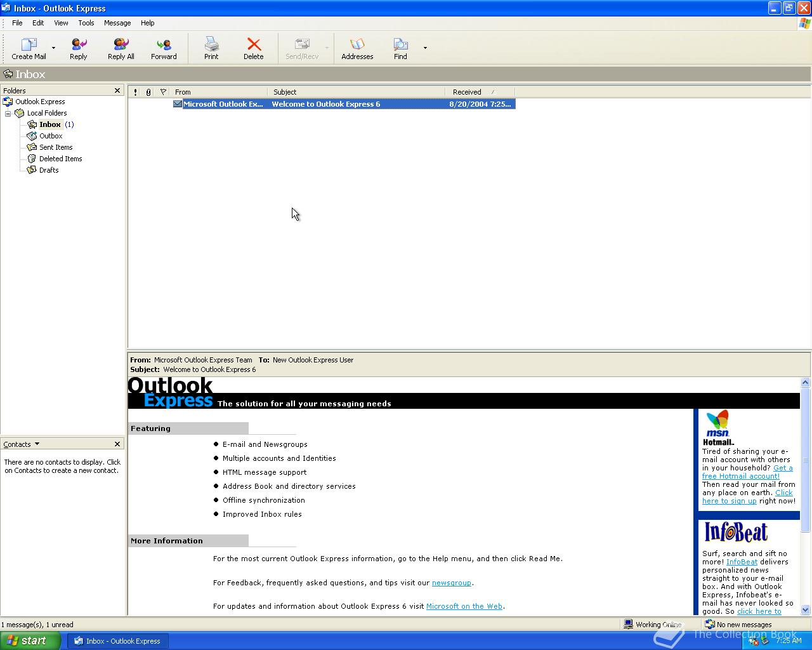Open the Edit menu
812x650 pixels.
coord(38,23)
